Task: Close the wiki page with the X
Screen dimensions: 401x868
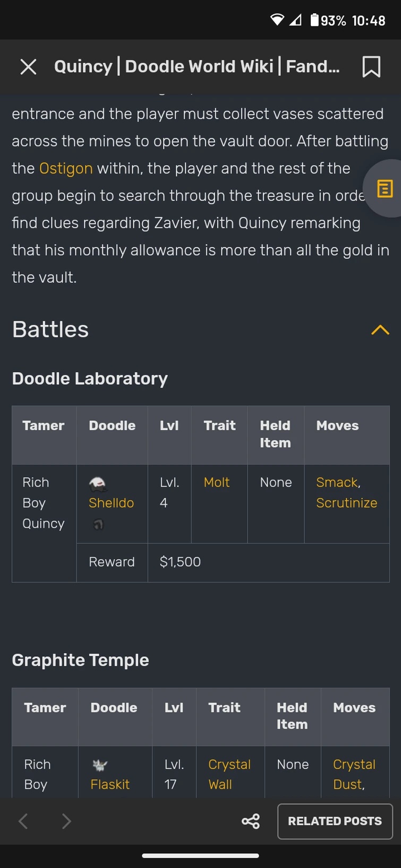Action: (x=28, y=66)
